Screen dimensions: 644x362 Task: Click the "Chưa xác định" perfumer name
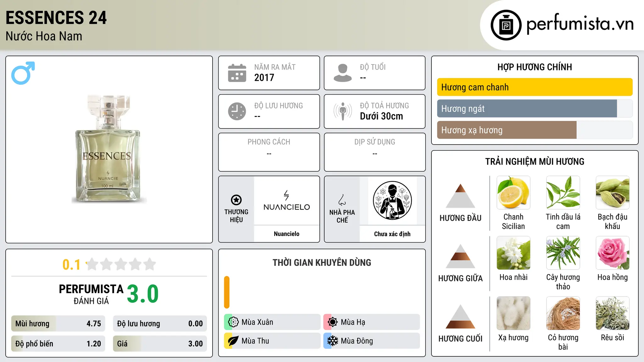point(392,234)
